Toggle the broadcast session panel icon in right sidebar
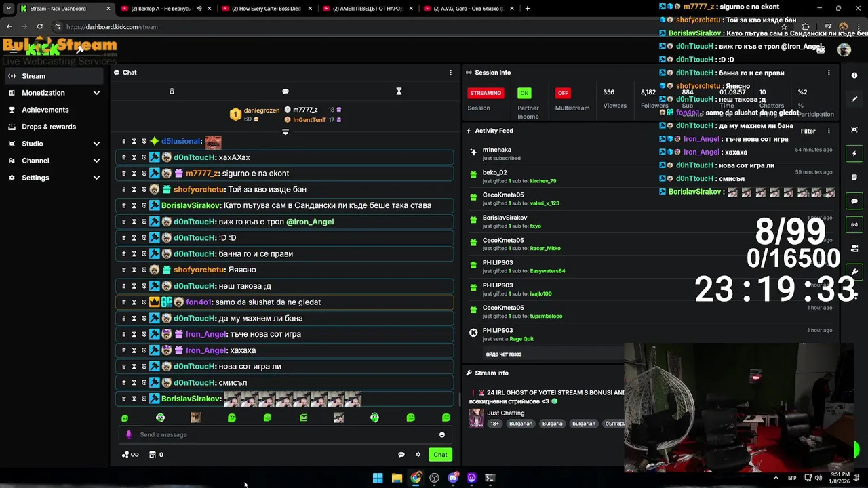 click(x=854, y=224)
